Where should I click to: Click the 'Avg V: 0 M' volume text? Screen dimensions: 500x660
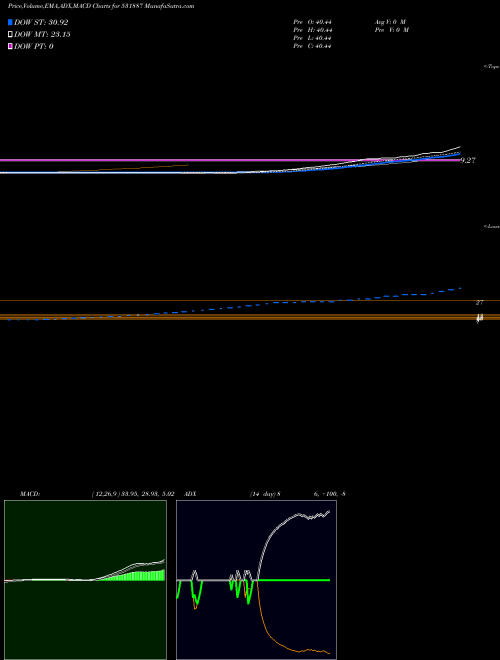point(391,22)
